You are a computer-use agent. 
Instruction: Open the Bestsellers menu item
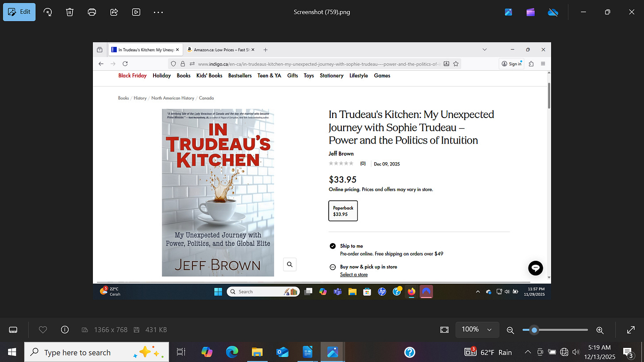(240, 76)
